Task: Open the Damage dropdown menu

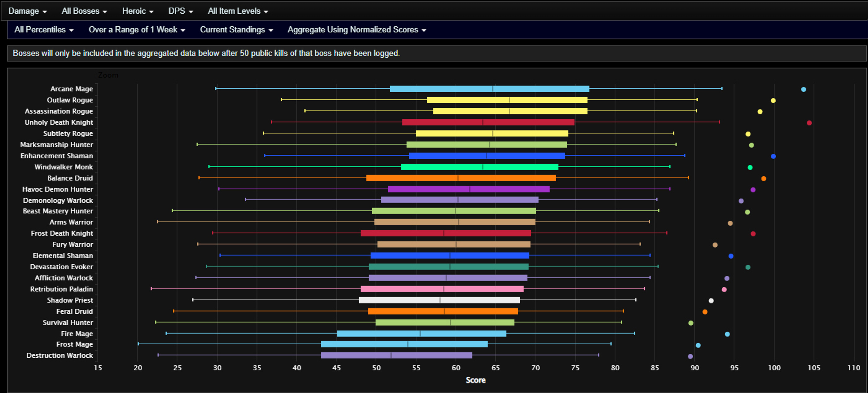Action: (27, 11)
